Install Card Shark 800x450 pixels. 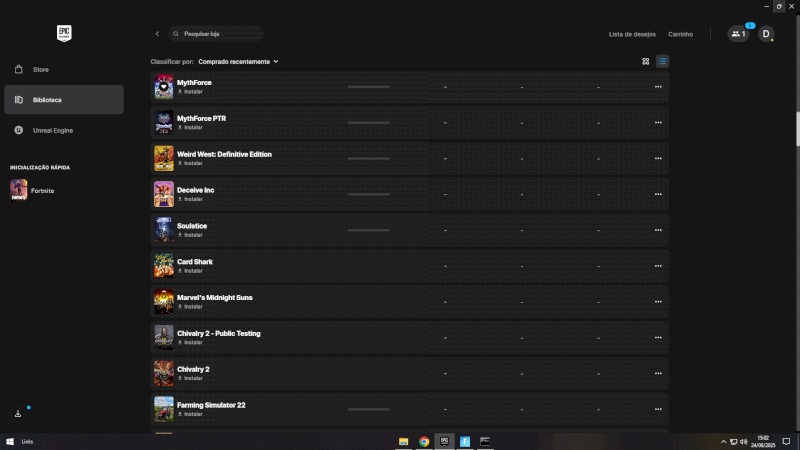point(193,271)
